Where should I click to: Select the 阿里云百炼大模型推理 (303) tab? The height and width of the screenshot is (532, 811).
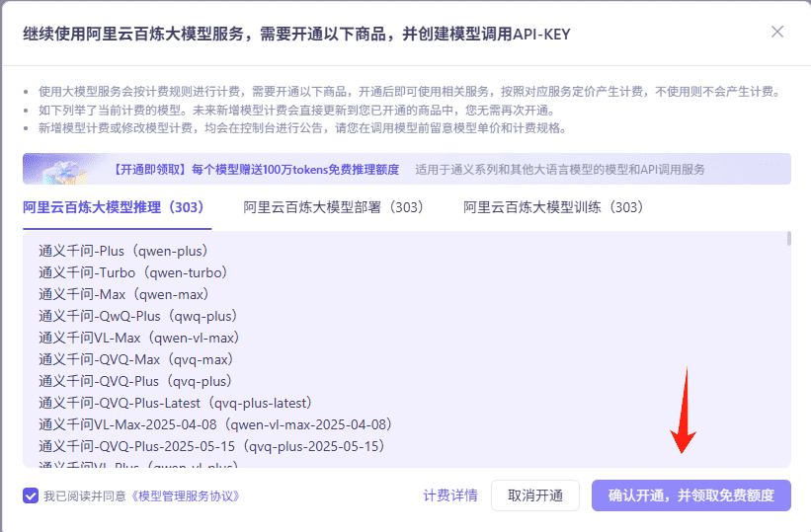[117, 208]
